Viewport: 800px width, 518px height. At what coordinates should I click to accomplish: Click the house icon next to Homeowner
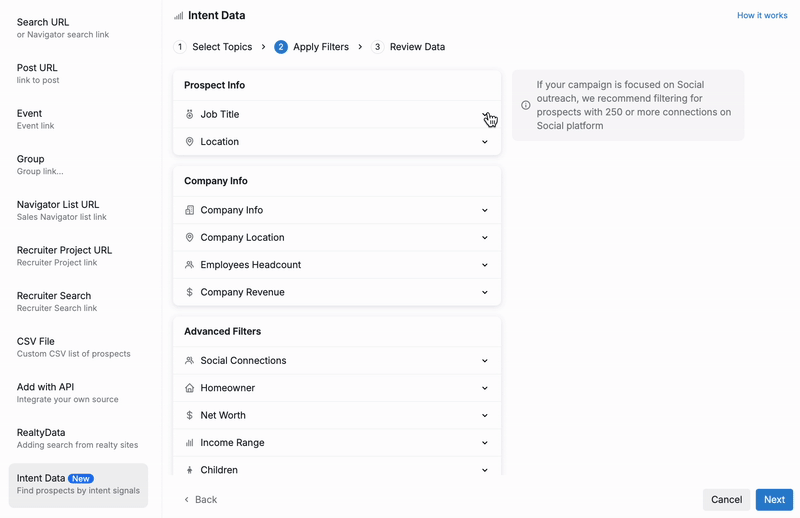189,388
